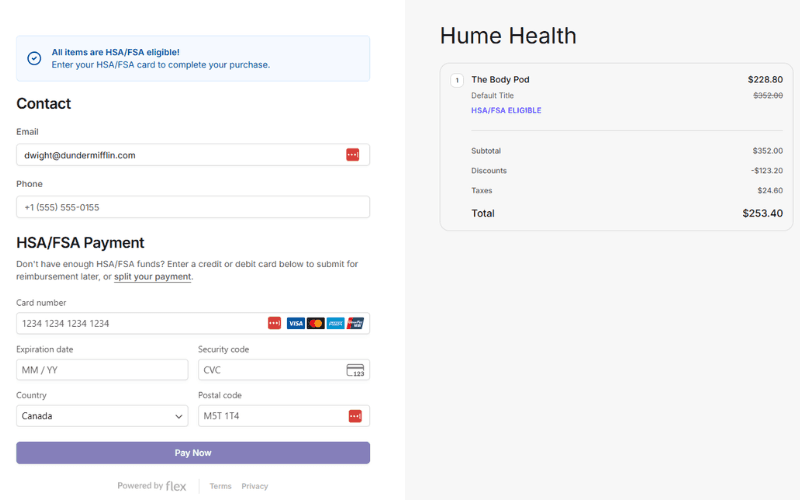Screen dimensions: 800x500
Task: Focus the Postal code field
Action: click(284, 416)
